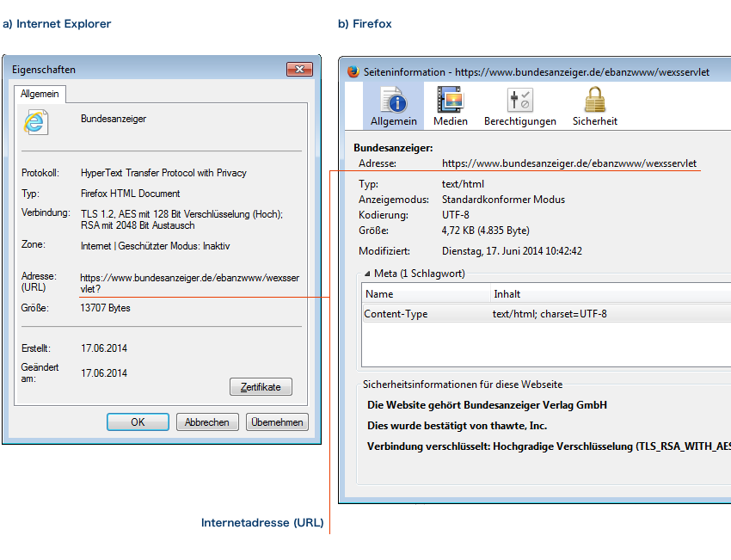Click the 'Verbindung verschlüsselt' security line
The height and width of the screenshot is (560, 731).
549,446
